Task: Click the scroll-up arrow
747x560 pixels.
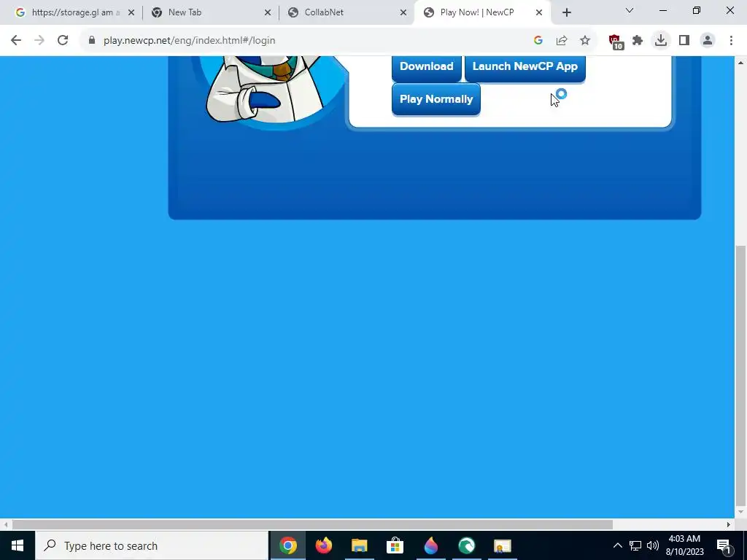Action: pyautogui.click(x=740, y=63)
